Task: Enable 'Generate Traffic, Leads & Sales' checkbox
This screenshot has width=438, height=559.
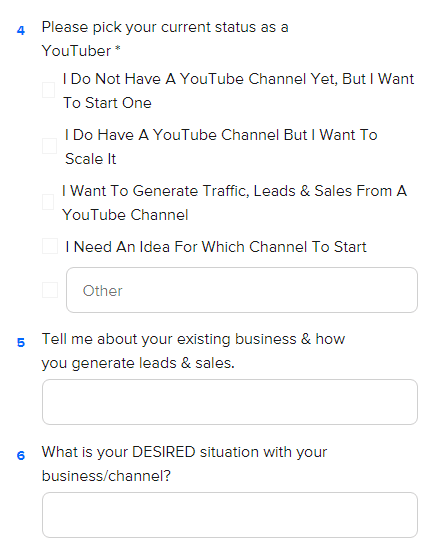Action: click(48, 202)
